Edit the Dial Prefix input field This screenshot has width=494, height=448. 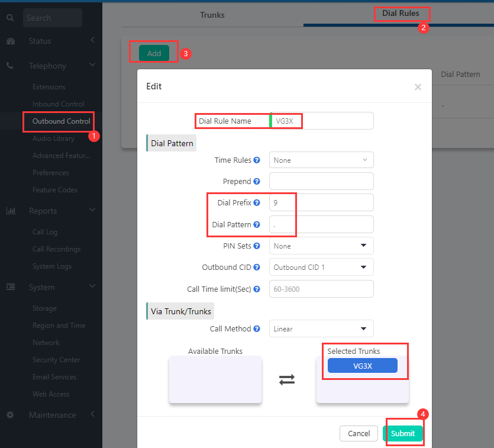(x=321, y=202)
